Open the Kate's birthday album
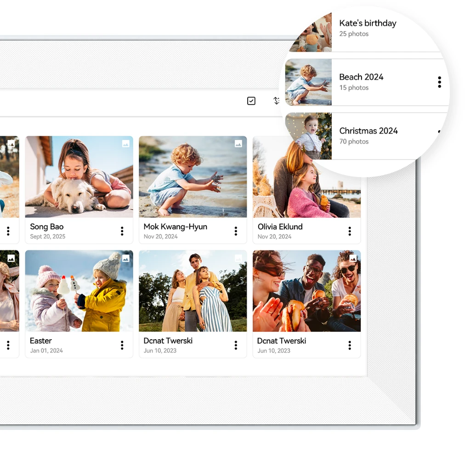The width and height of the screenshot is (476, 456). (x=368, y=23)
